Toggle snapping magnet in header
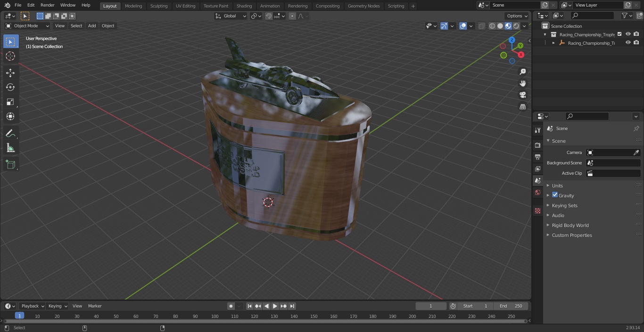Image resolution: width=644 pixels, height=332 pixels. (269, 16)
